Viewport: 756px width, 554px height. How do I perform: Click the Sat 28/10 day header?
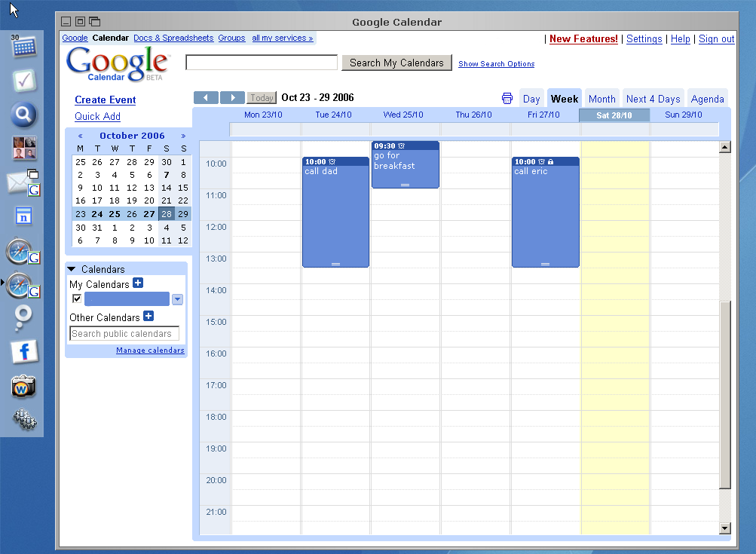(614, 115)
